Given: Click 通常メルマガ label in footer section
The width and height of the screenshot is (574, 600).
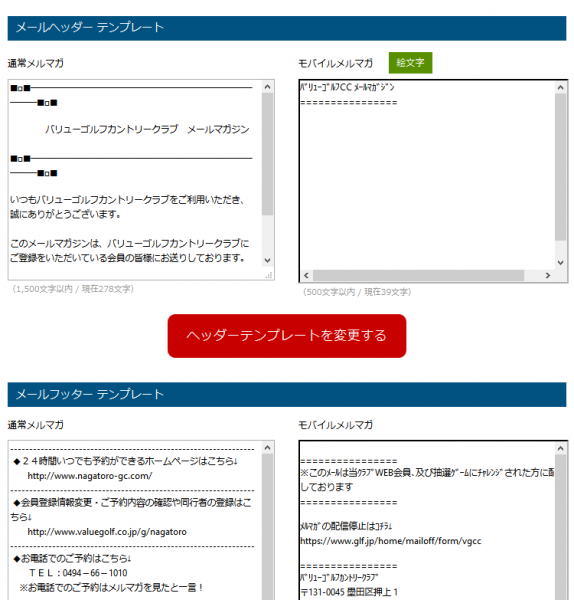Looking at the screenshot, I should click(36, 425).
